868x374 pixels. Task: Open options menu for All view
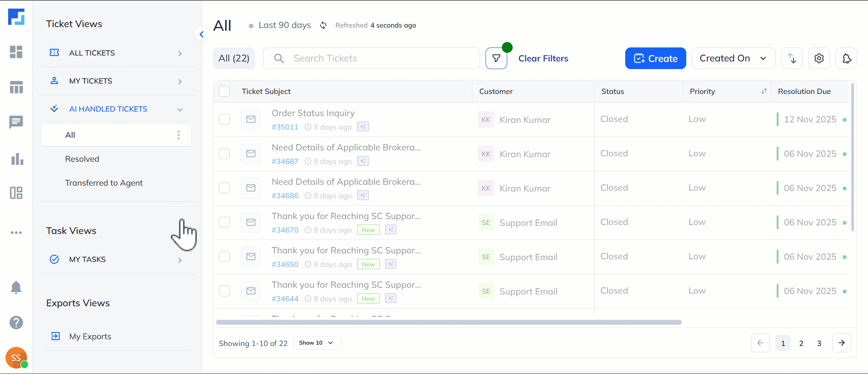179,135
